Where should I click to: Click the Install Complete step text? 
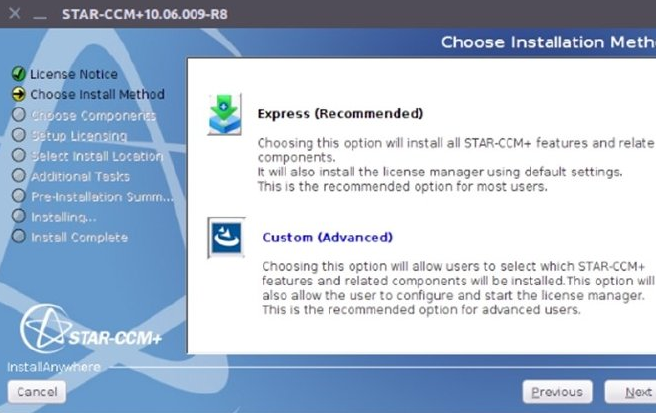pyautogui.click(x=79, y=237)
